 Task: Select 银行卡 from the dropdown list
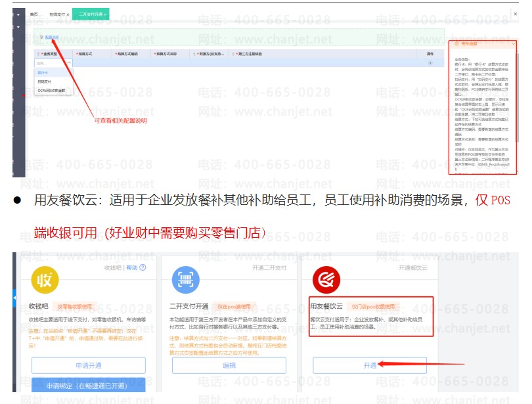tap(54, 73)
